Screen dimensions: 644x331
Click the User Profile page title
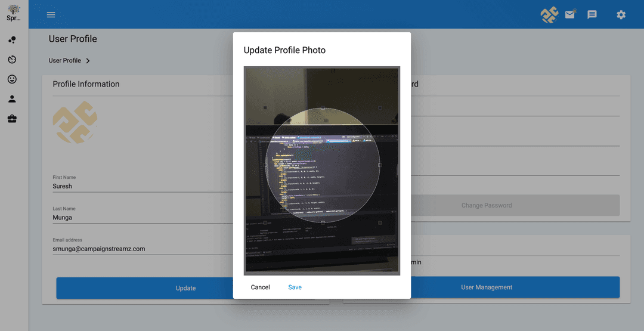73,39
